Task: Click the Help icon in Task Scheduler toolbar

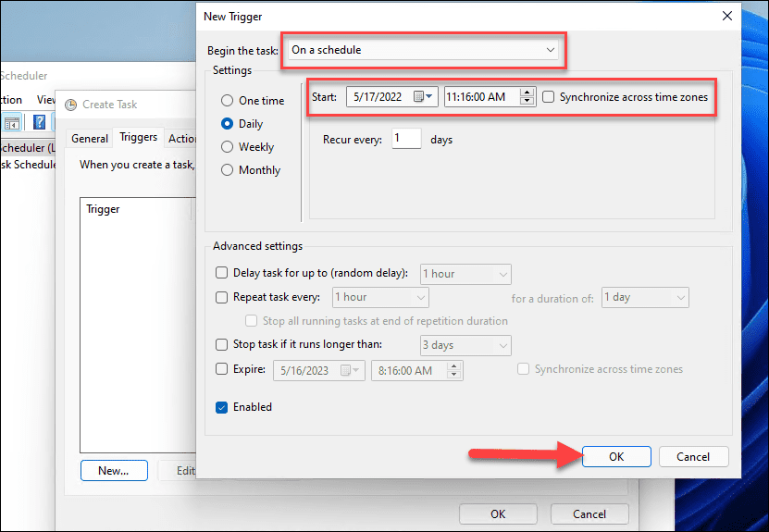Action: click(x=40, y=122)
